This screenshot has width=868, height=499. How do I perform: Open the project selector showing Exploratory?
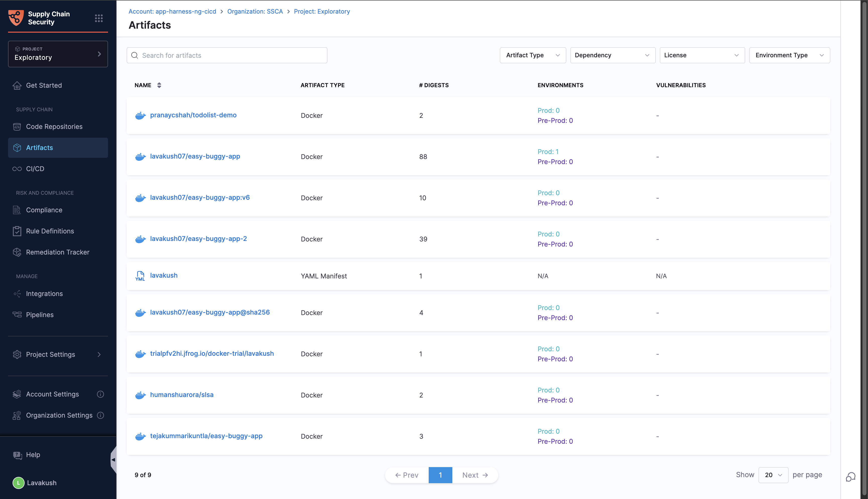[x=58, y=54]
